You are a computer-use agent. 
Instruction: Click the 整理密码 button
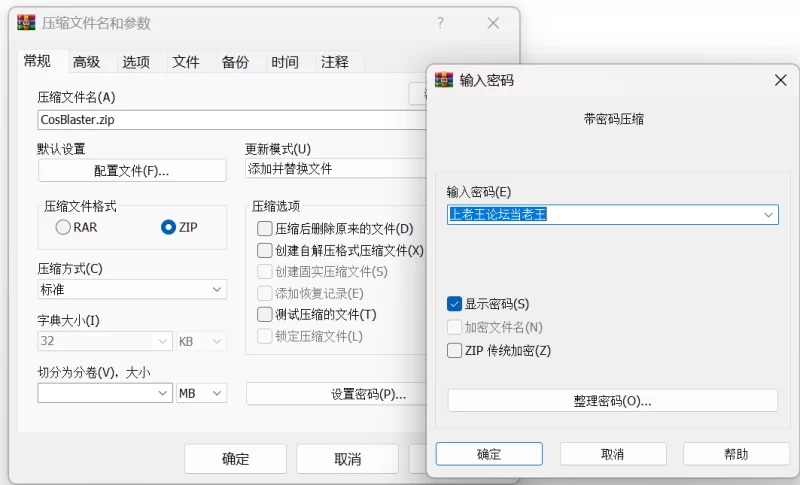612,401
